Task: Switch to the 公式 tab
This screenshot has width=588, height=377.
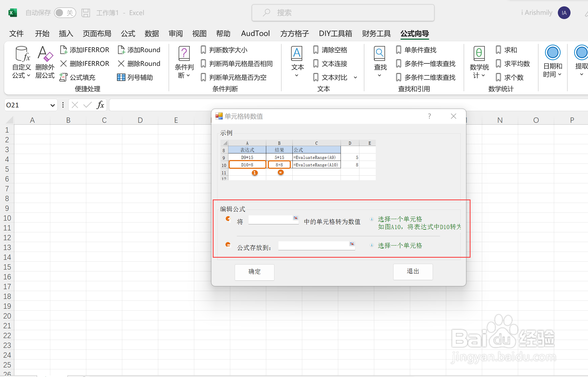Action: [128, 34]
